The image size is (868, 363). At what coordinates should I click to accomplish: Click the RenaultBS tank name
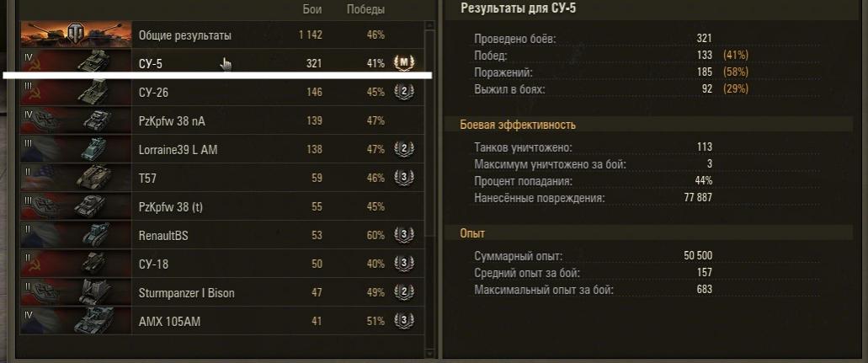tap(163, 235)
